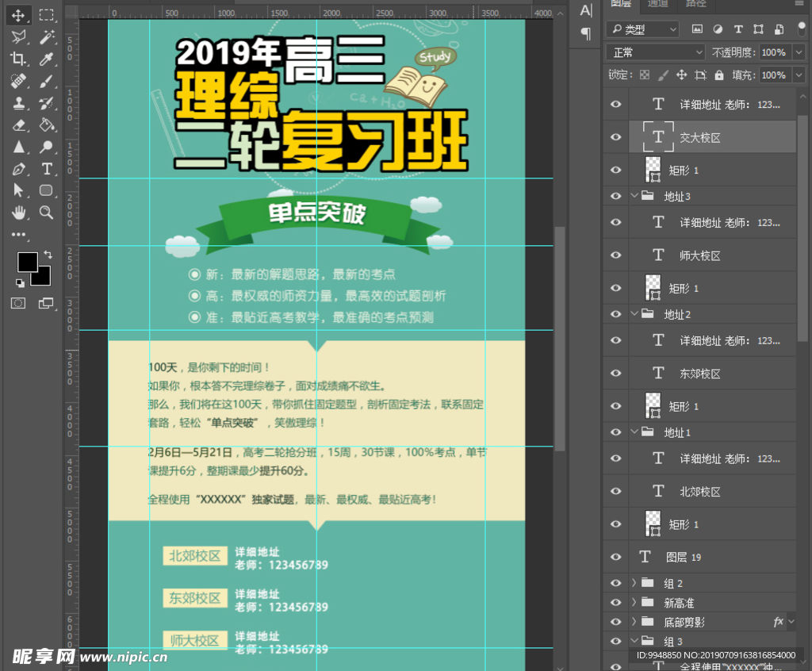Toggle visibility of the 底部剪影 group

(615, 622)
